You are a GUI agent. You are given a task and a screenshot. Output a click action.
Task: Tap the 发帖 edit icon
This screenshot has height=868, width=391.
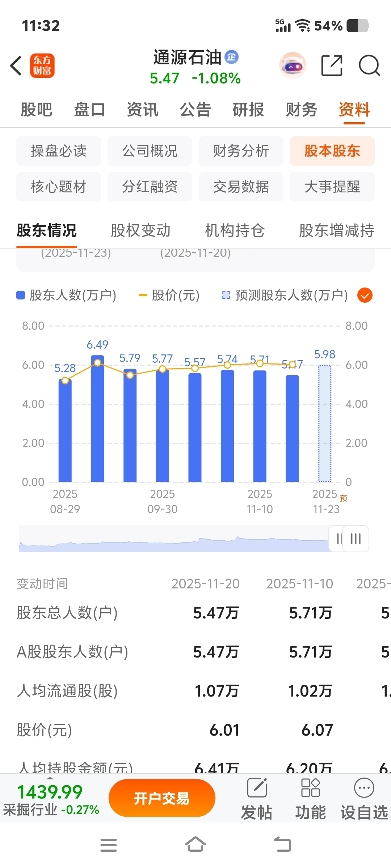tap(257, 788)
